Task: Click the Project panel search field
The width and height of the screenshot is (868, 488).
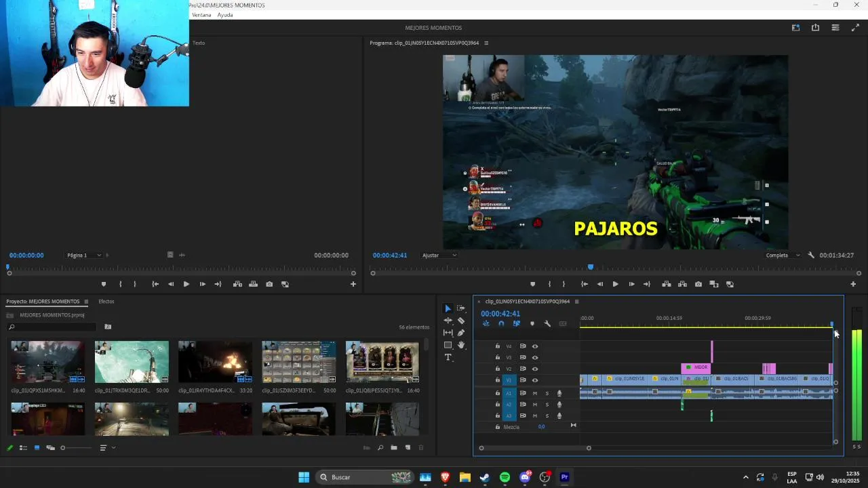Action: (52, 327)
